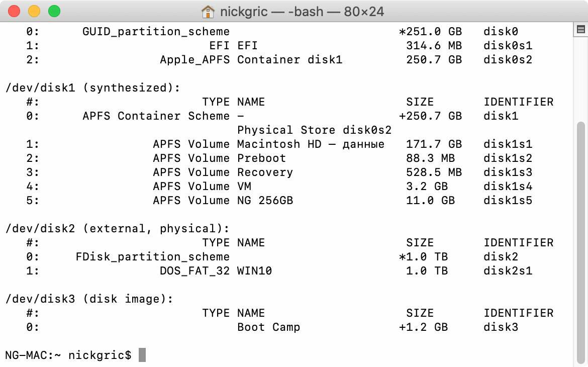Click the 'Boot Camp' disk image name
Screen dimensions: 588x367
pos(268,327)
